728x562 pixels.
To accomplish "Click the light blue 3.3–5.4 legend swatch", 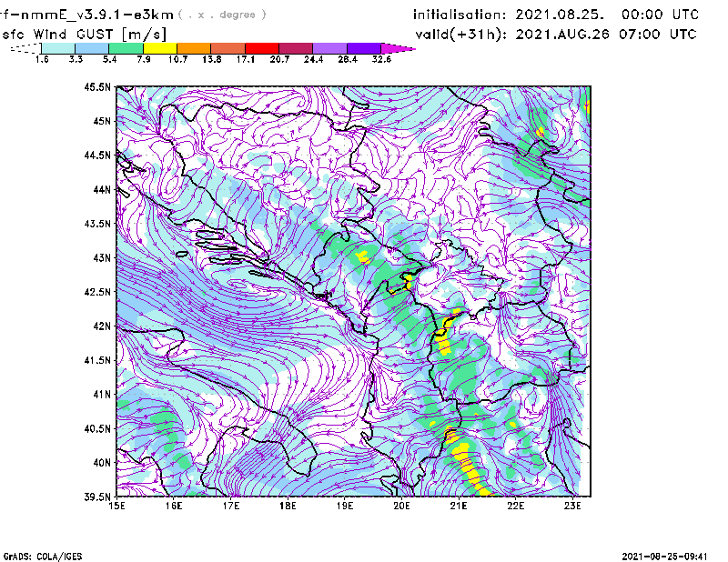I will 92,48.
